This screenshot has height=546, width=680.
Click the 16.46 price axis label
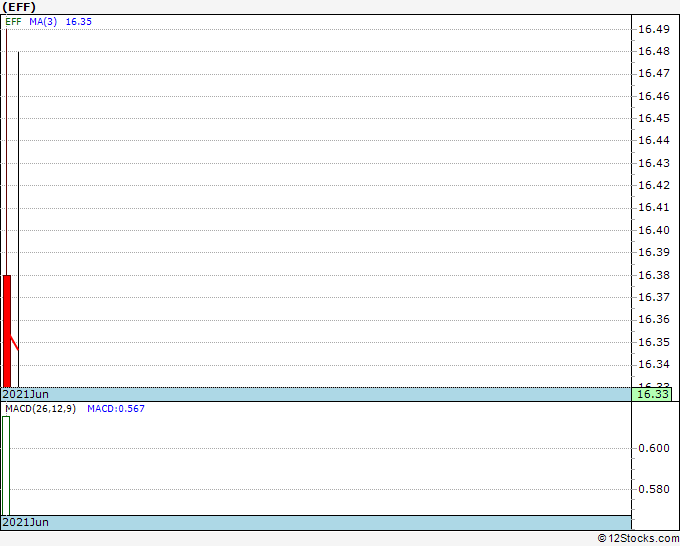pos(654,96)
